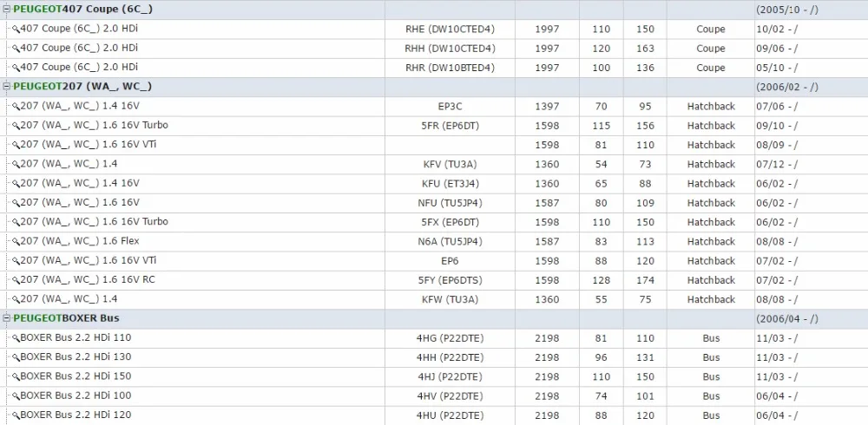This screenshot has width=868, height=425.
Task: Click magnifier icon on 207 5FR (EP6DT) row
Action: pyautogui.click(x=16, y=126)
